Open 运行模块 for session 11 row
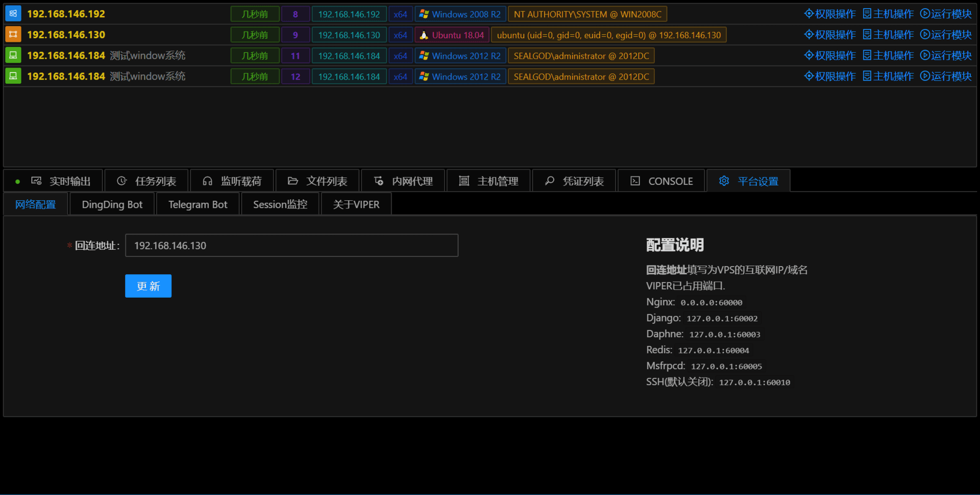 [x=946, y=55]
